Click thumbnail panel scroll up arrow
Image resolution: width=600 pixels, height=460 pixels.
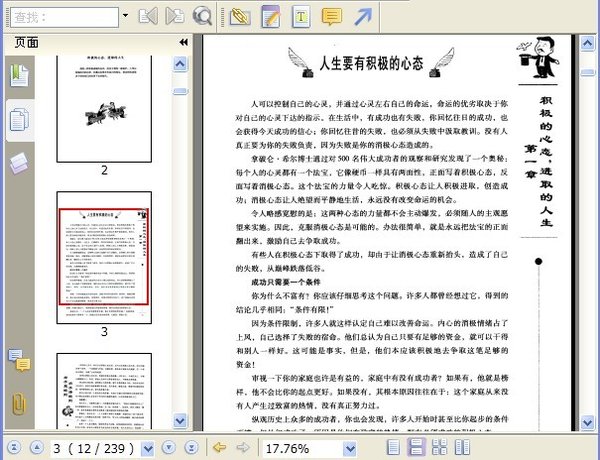(180, 64)
